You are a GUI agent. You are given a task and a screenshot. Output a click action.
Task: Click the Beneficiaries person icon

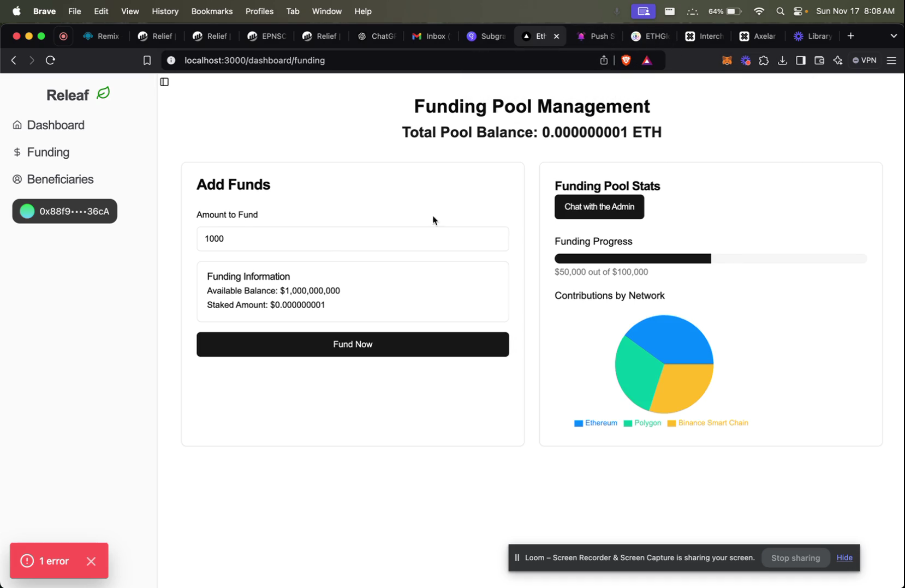coord(17,179)
